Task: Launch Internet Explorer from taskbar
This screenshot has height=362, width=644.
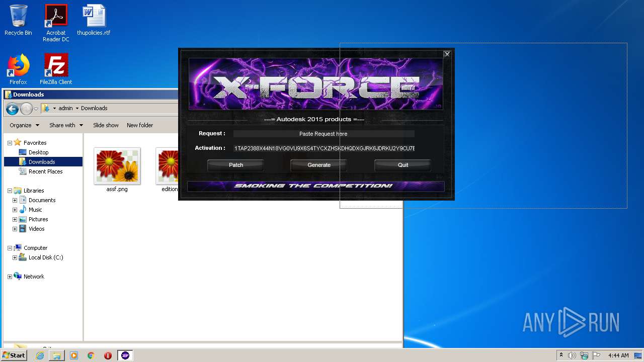Action: pos(40,355)
